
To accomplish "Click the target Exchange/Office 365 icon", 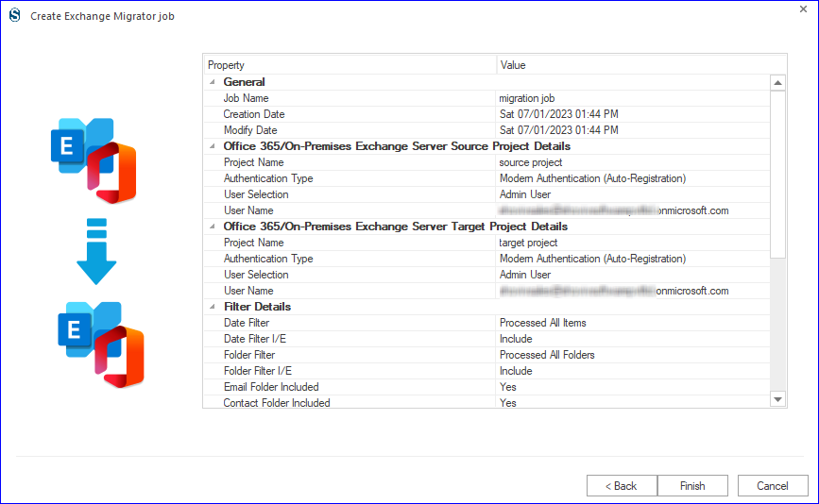I will pos(101,344).
